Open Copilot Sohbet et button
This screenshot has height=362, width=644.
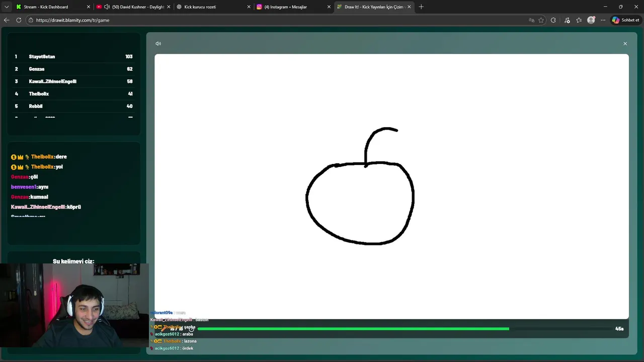[625, 20]
